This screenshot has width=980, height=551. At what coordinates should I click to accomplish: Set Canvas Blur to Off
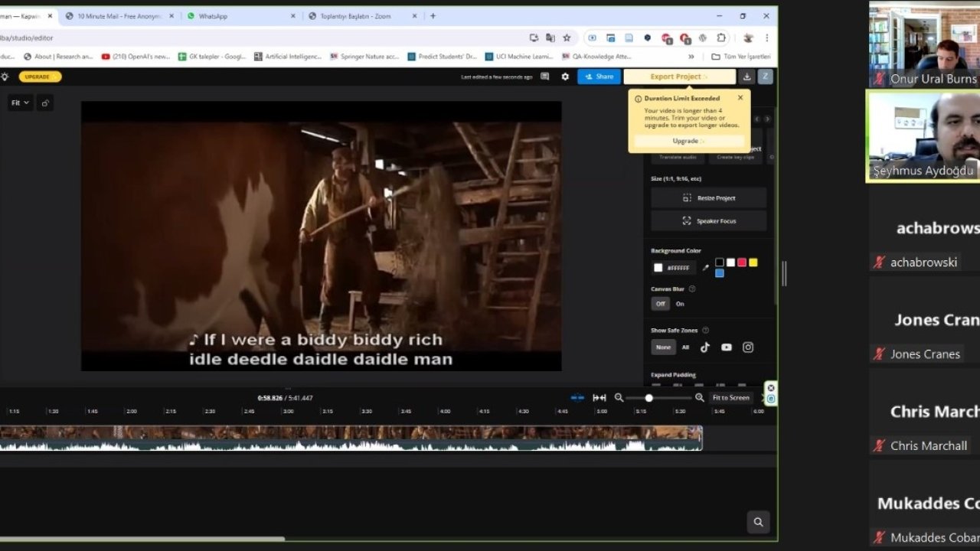[x=660, y=304]
